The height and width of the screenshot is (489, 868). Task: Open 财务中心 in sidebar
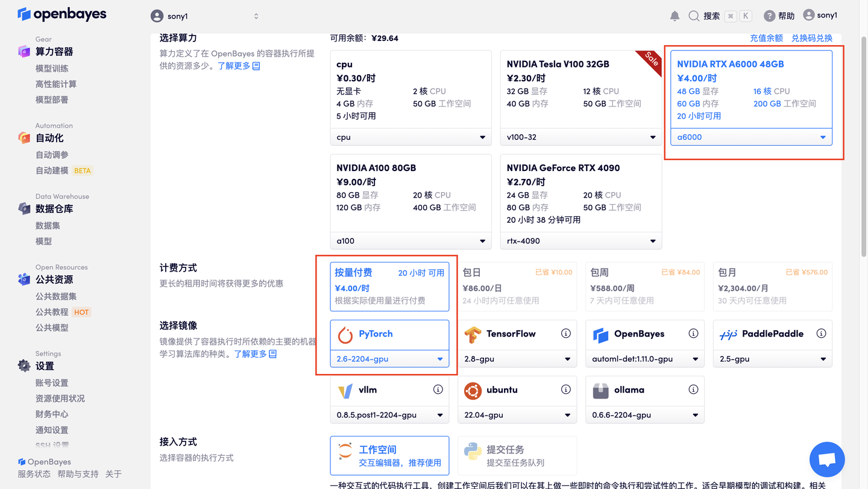[x=52, y=414]
